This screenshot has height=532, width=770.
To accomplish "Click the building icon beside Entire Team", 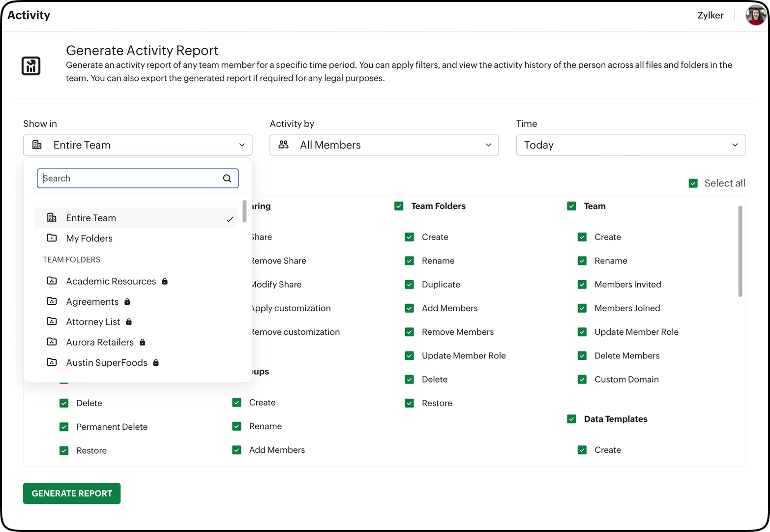I will pyautogui.click(x=52, y=217).
